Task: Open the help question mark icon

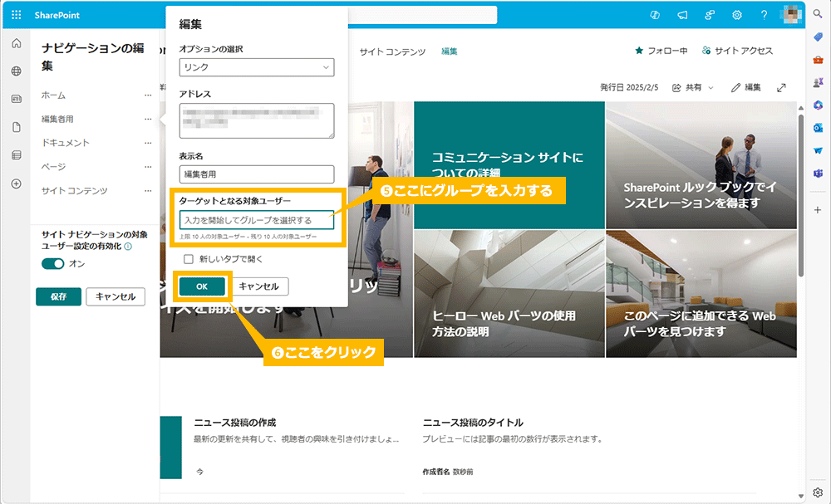Action: pos(764,15)
